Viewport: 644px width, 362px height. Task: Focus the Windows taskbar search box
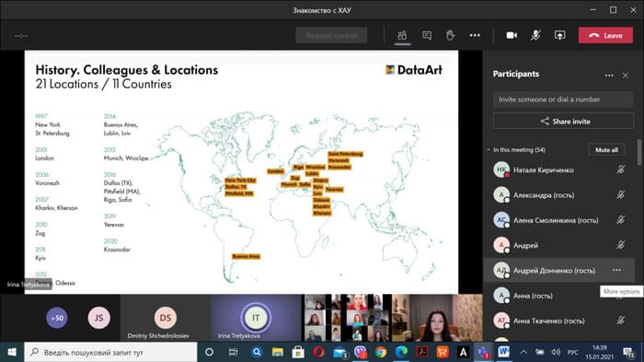(x=111, y=352)
